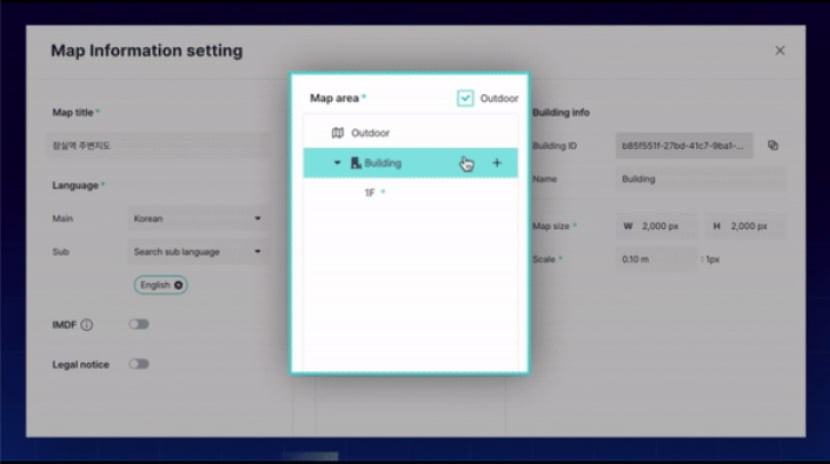This screenshot has height=464, width=830.
Task: Select the Building row in Map area
Action: [410, 163]
